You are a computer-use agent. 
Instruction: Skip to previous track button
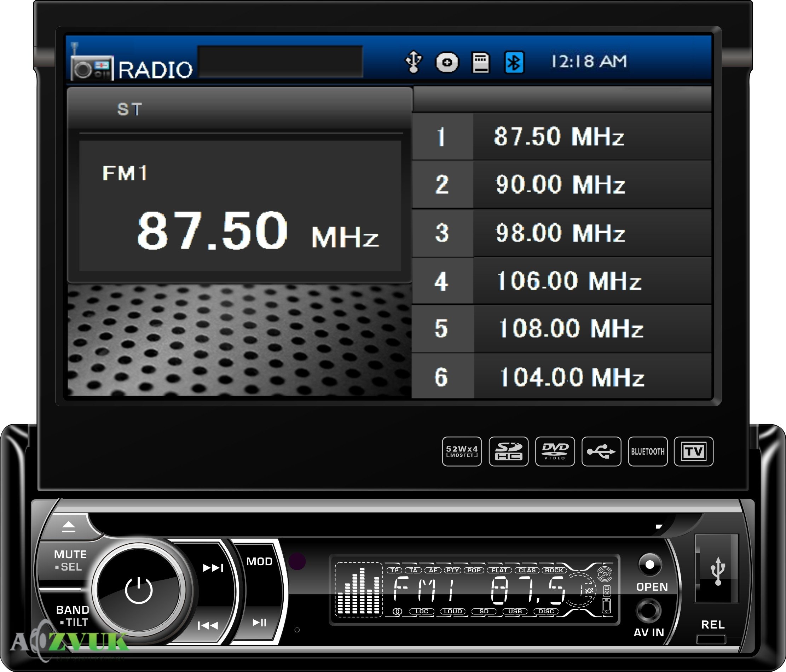[208, 625]
